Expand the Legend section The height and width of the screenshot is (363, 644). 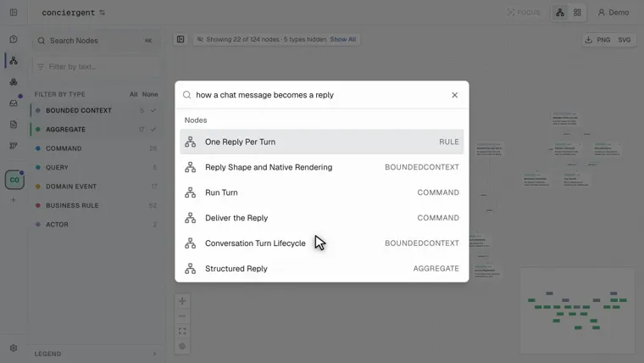(95, 354)
